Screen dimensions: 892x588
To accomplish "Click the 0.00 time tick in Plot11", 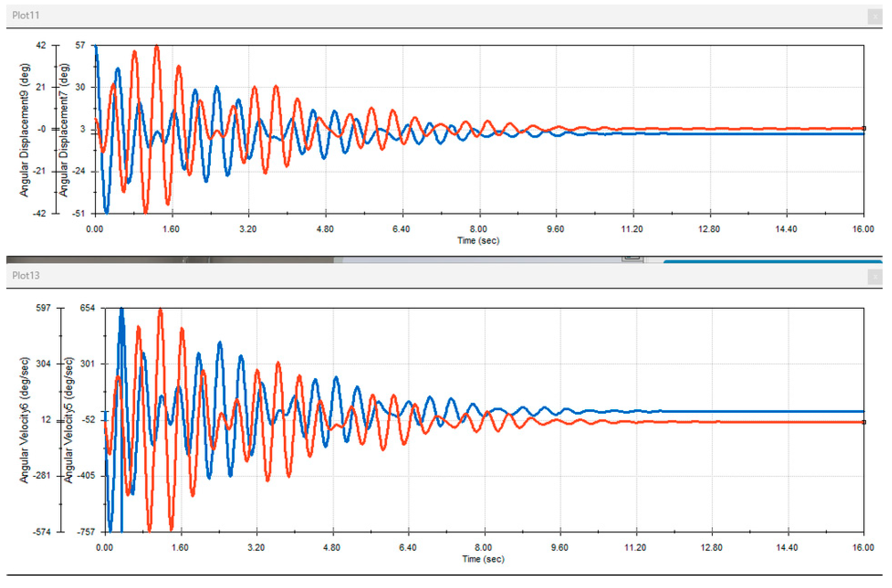I will coord(94,229).
